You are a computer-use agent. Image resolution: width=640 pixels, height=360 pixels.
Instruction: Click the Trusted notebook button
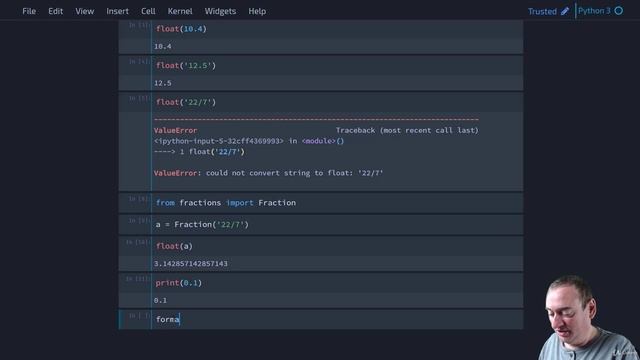coord(542,11)
